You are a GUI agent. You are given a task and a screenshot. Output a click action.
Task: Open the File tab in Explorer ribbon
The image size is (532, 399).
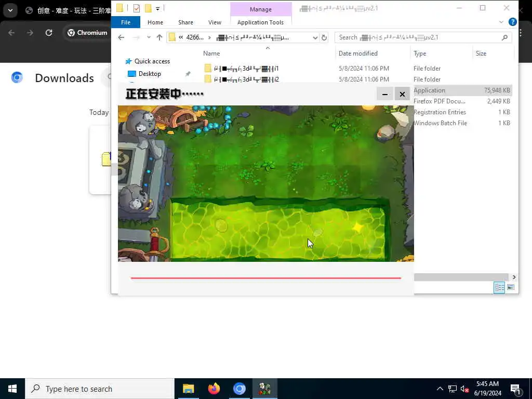pos(126,22)
